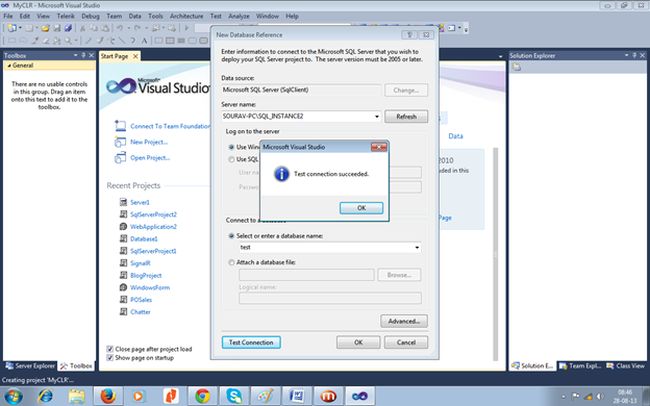Toggle the Solution Explorer auto-hide pin
This screenshot has height=406, width=650.
click(634, 55)
